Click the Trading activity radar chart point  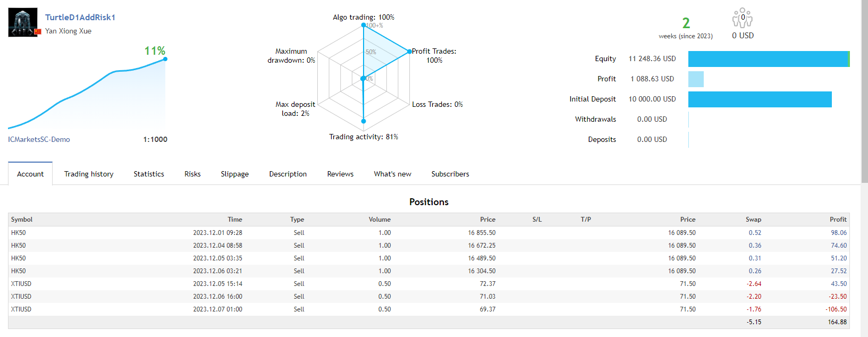[x=364, y=121]
